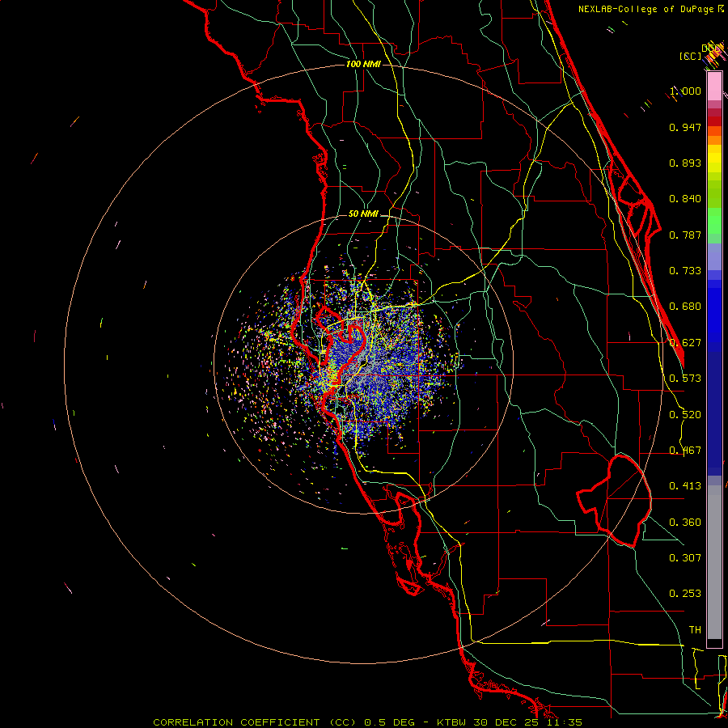Click the 0.840 legend value
This screenshot has width=728, height=728.
point(685,199)
